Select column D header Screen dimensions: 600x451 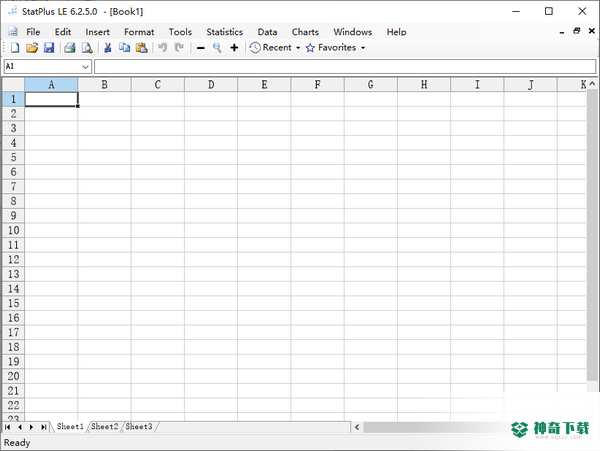(x=211, y=85)
